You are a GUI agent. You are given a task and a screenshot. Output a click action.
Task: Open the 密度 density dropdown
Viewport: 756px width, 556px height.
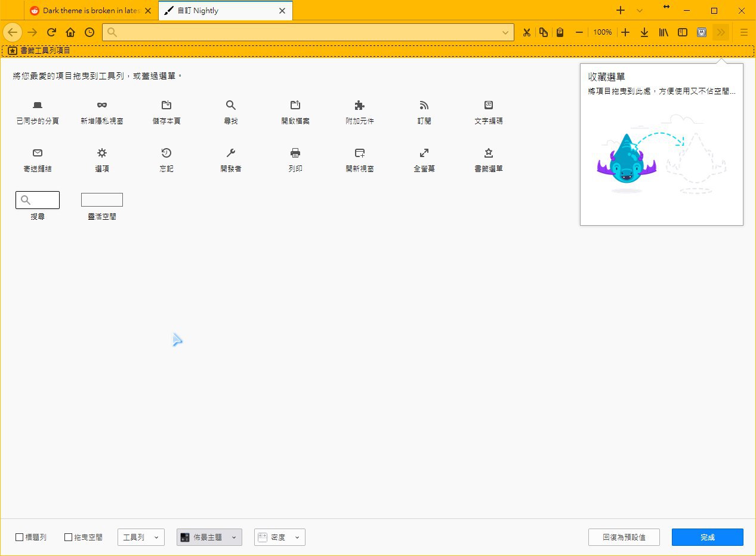pyautogui.click(x=279, y=537)
